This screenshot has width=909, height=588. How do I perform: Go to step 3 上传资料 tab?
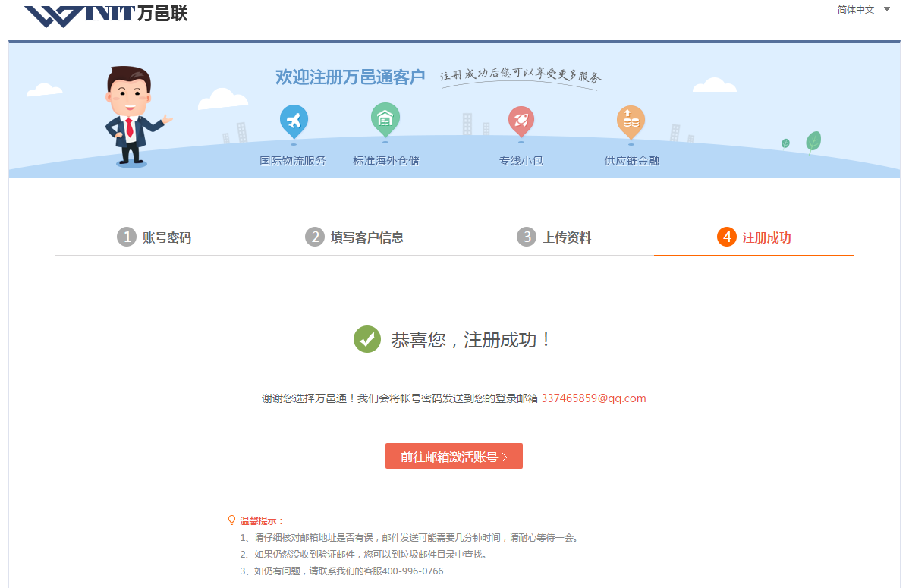(x=554, y=237)
